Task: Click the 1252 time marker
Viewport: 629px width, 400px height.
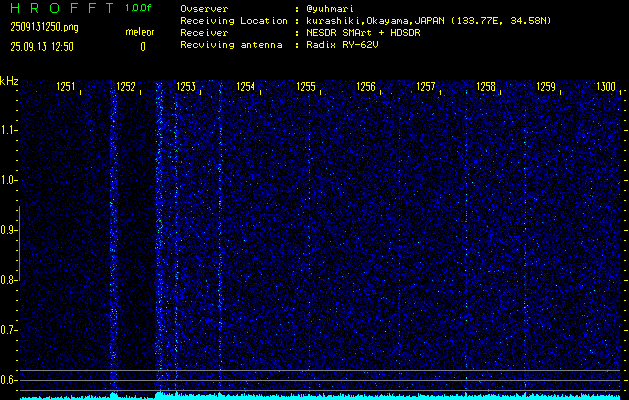Action: [126, 87]
